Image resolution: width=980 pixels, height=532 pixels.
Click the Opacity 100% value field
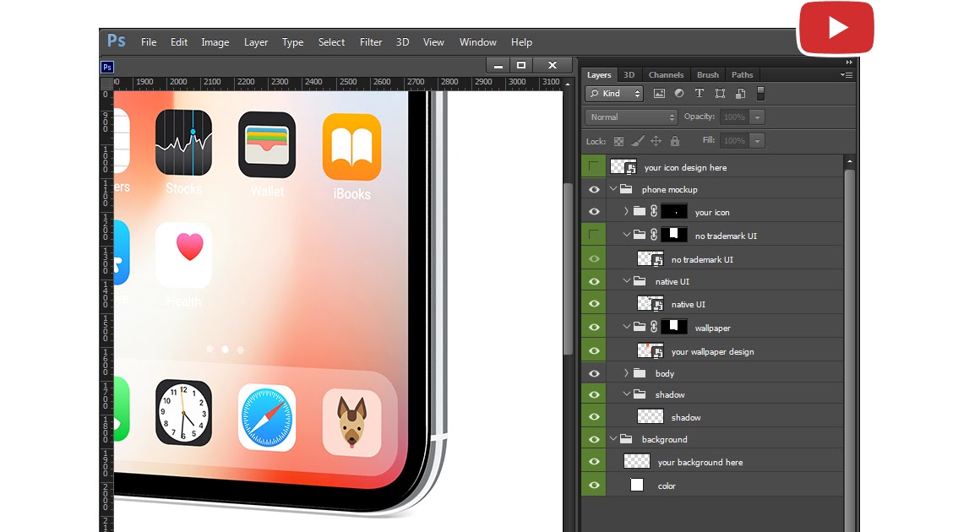(x=734, y=117)
